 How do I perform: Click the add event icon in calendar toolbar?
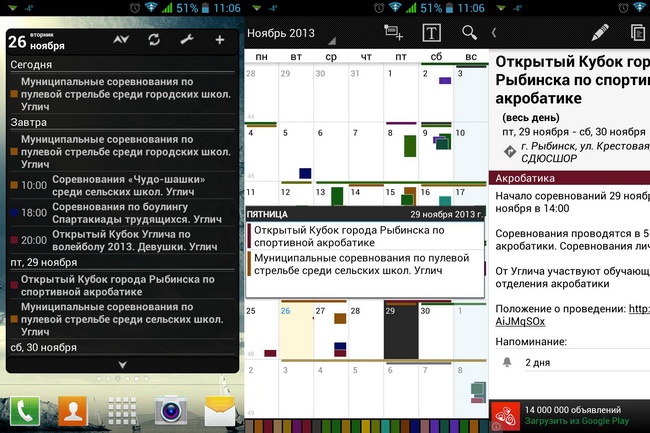[393, 33]
